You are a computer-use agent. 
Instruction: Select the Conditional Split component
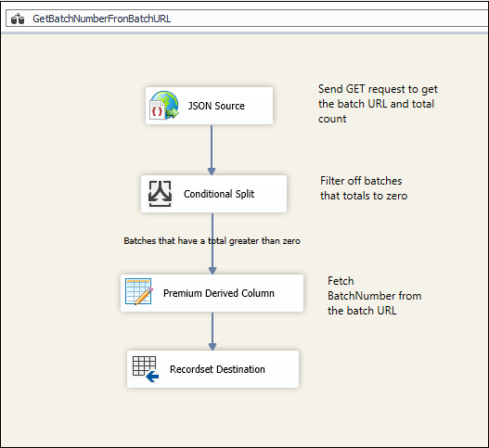point(213,194)
